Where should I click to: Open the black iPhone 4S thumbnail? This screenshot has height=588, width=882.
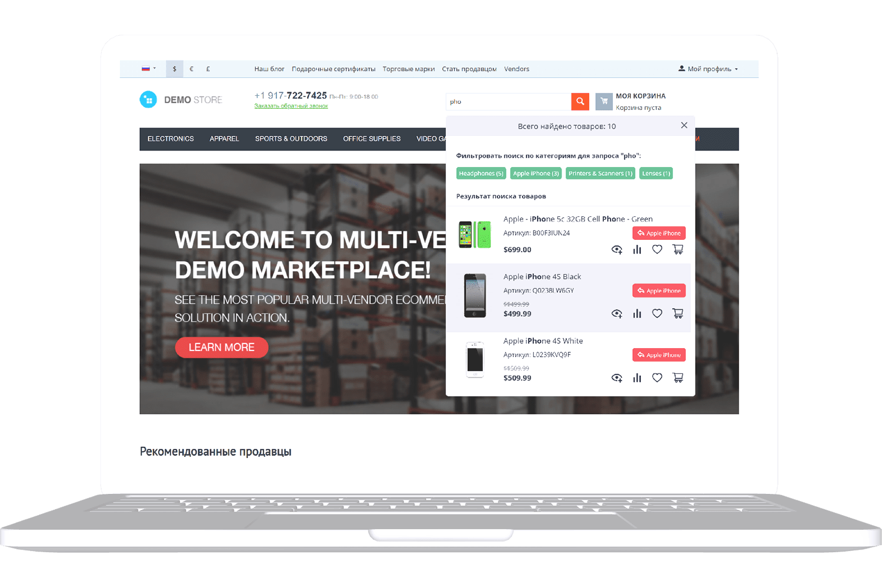[475, 296]
